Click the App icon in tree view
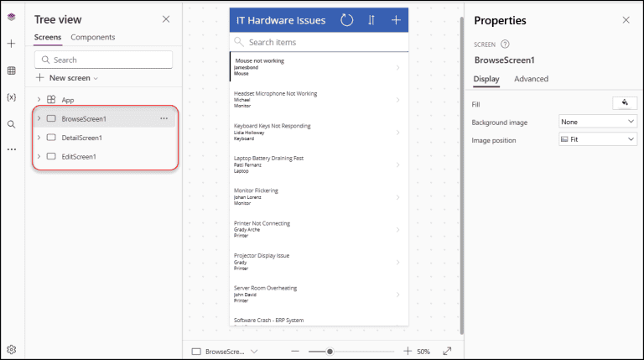This screenshot has width=644, height=360. (x=51, y=100)
